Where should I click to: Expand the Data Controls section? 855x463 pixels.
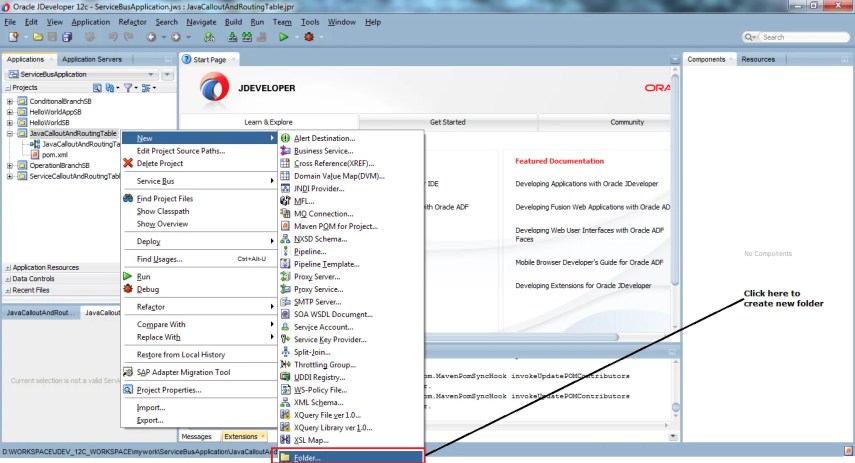(8, 279)
